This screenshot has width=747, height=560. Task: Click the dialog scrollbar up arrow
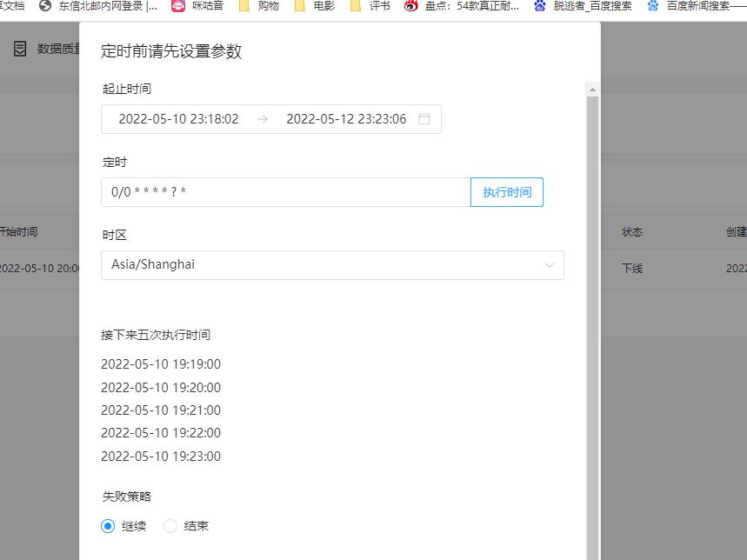point(593,89)
